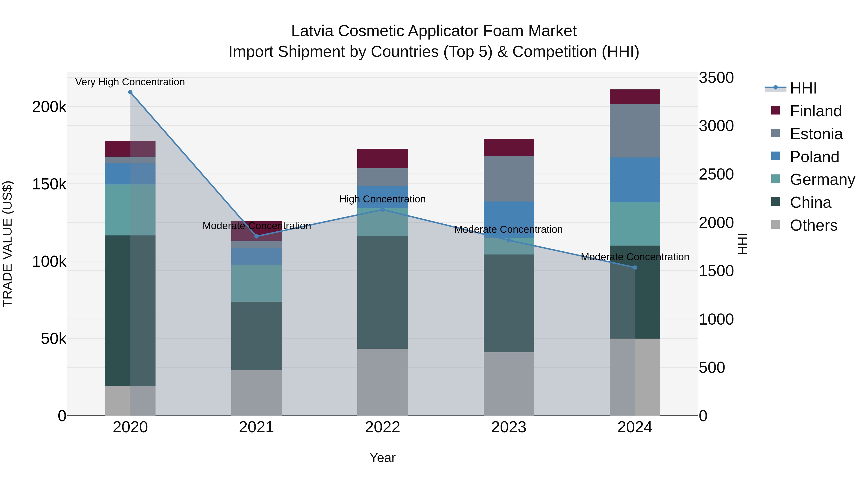The height and width of the screenshot is (488, 868).
Task: Click 'Moderate Concentration' label above 2023
Action: tap(509, 229)
